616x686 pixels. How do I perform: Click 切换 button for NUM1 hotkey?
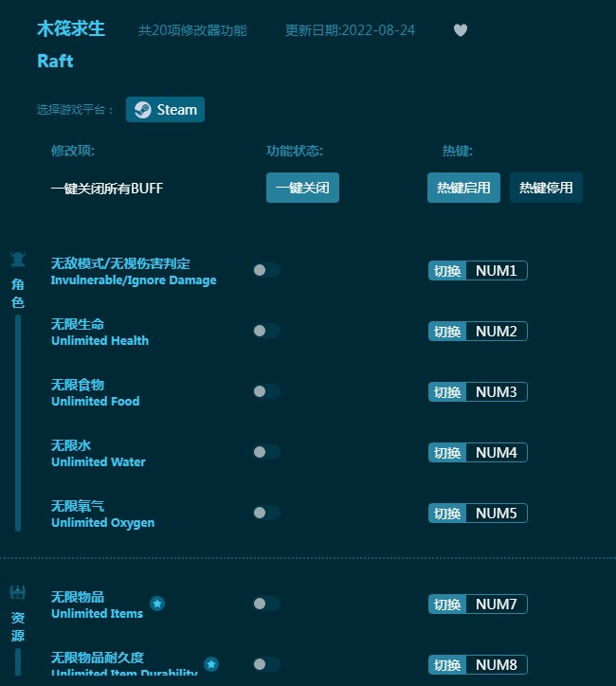[447, 270]
